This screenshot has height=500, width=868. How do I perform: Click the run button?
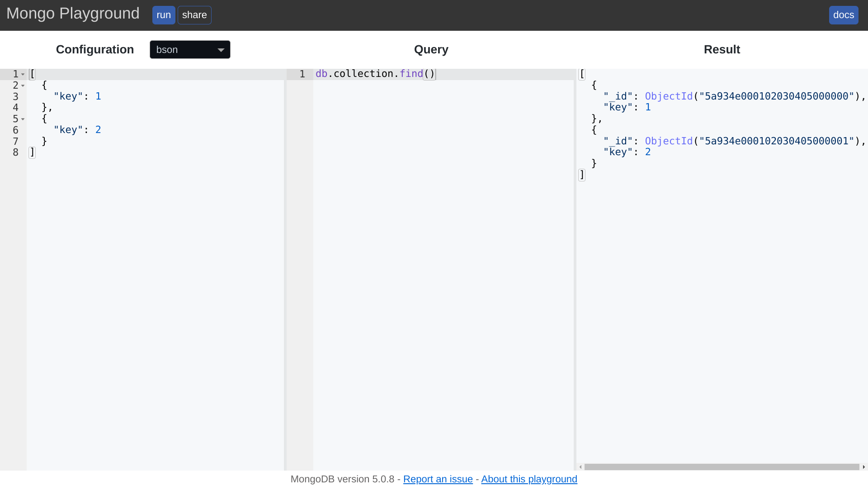pyautogui.click(x=163, y=15)
